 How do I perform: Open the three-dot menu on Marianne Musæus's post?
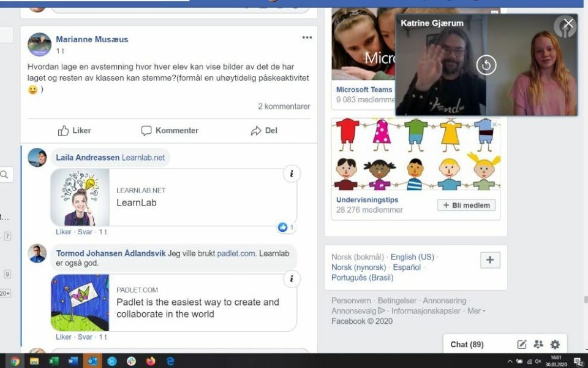[x=307, y=37]
